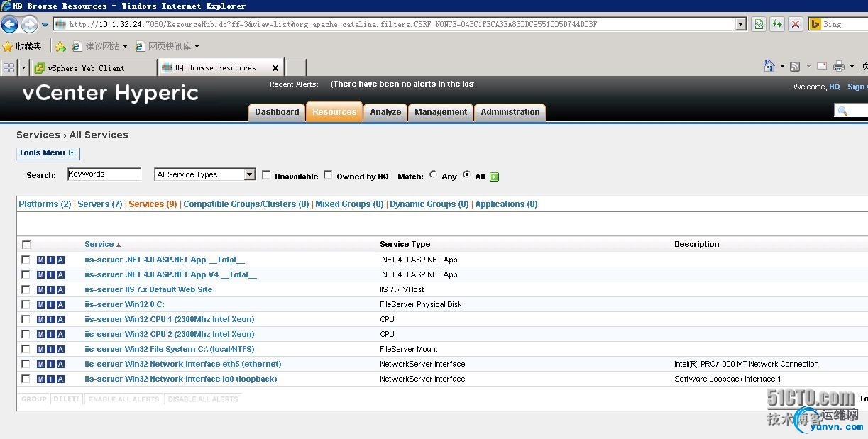Open the Applications (0) link
The width and height of the screenshot is (868, 439).
506,204
